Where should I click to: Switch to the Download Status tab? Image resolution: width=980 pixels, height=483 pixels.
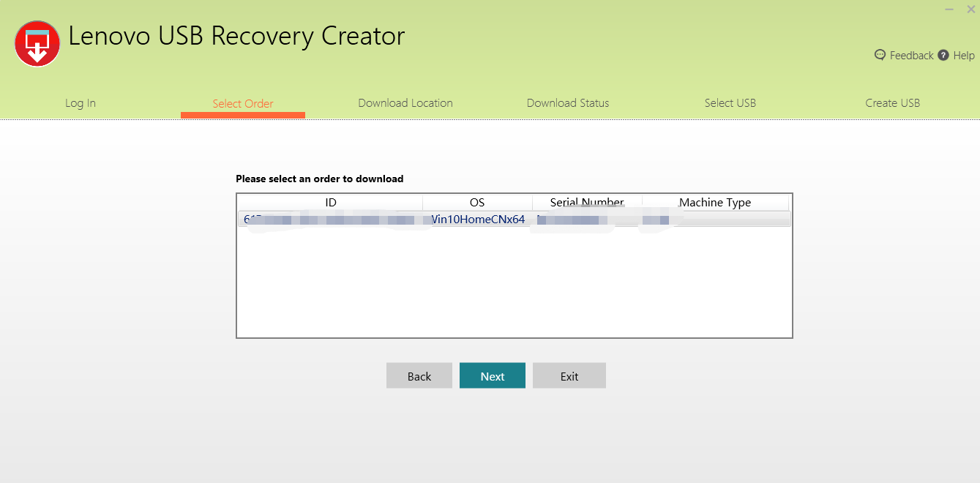pos(568,103)
